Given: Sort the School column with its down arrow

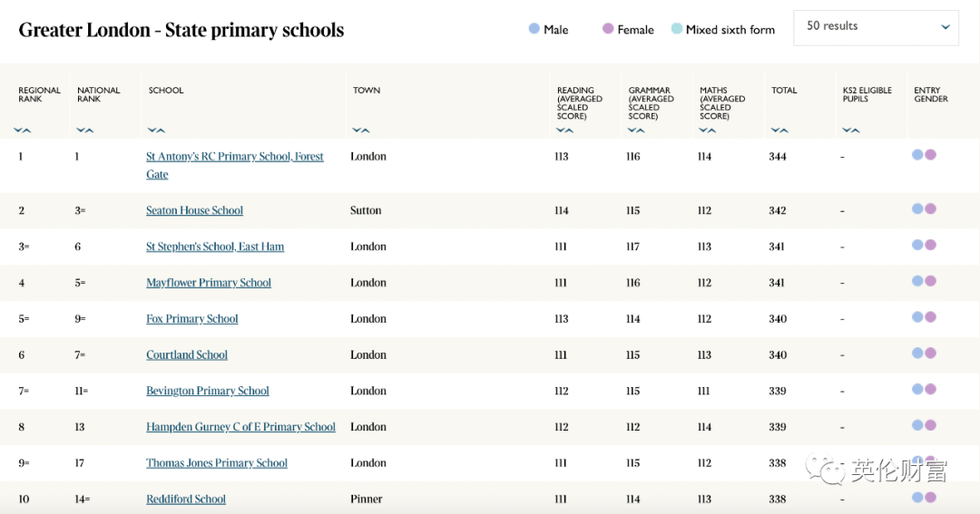Looking at the screenshot, I should pyautogui.click(x=152, y=131).
